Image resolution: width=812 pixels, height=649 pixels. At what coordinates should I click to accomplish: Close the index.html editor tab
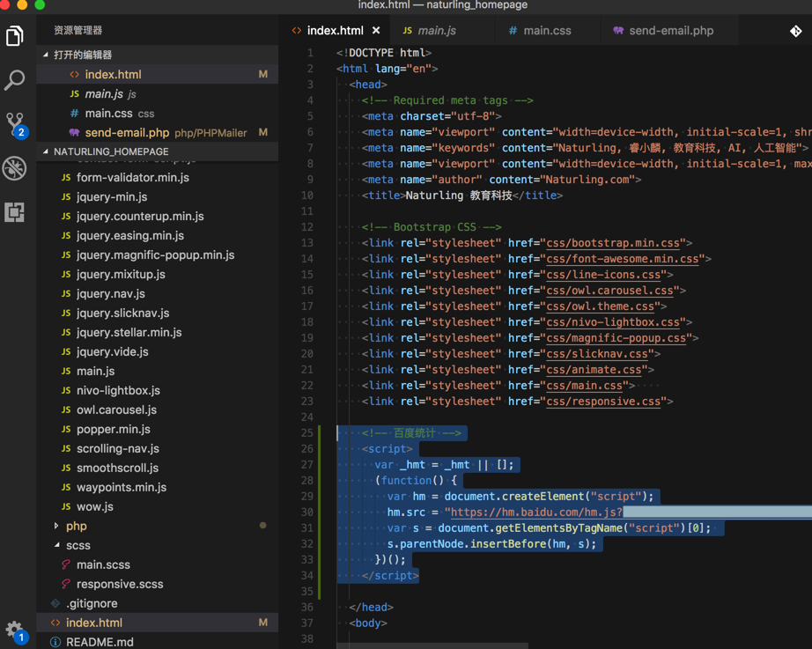pyautogui.click(x=376, y=31)
